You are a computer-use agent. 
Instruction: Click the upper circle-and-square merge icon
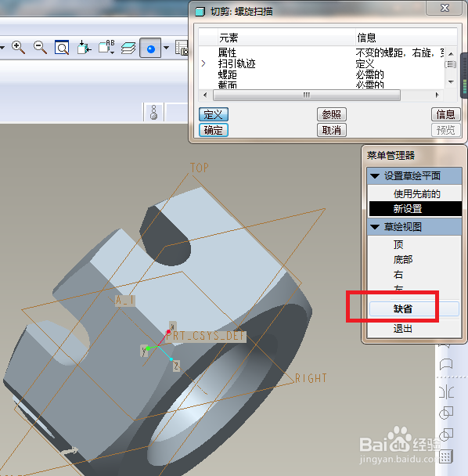[446, 413]
